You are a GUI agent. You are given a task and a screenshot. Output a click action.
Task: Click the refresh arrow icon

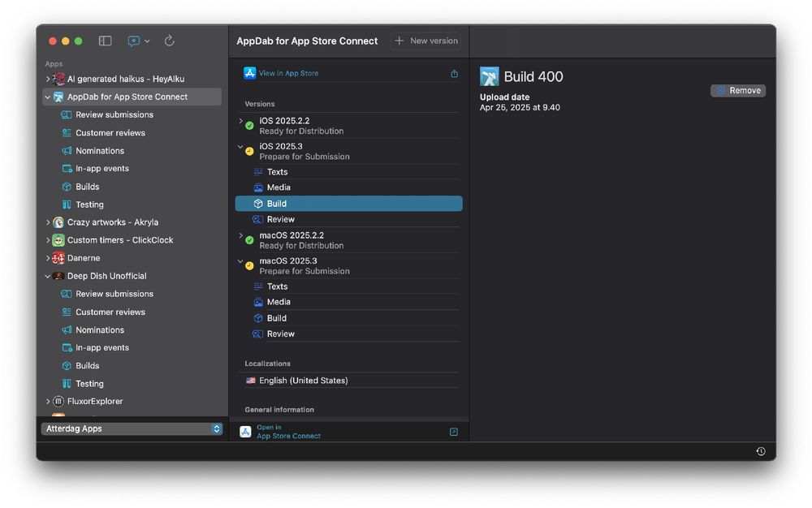170,41
